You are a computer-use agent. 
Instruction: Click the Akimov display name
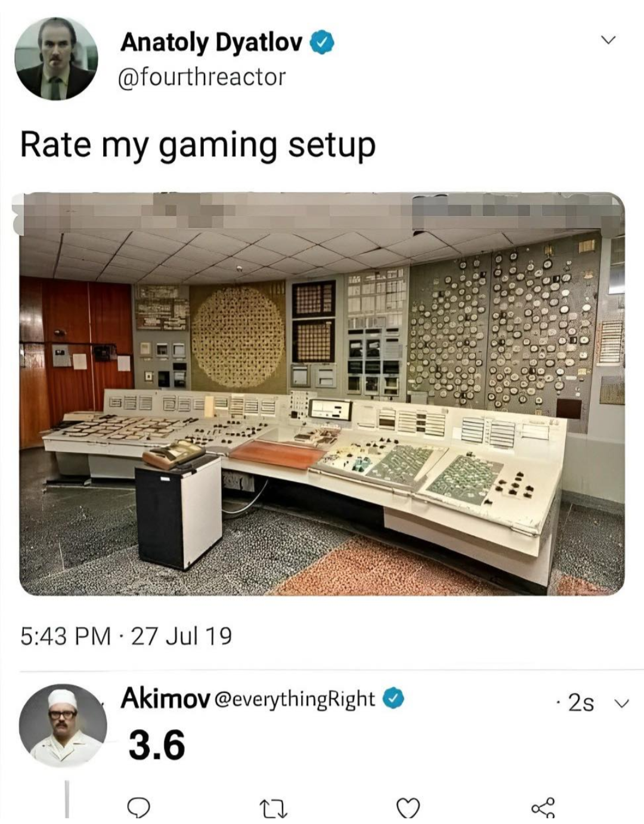[x=165, y=698]
